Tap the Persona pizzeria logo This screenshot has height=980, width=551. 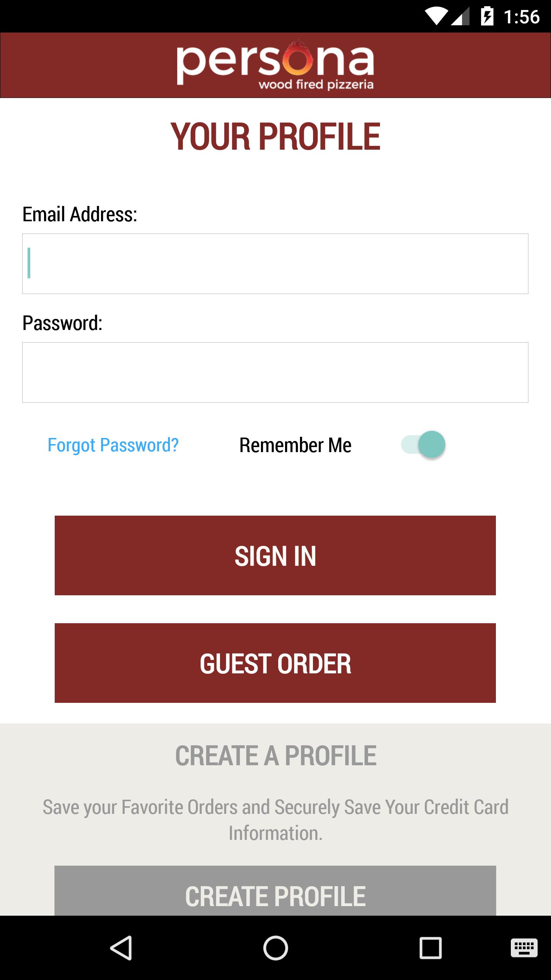point(275,65)
